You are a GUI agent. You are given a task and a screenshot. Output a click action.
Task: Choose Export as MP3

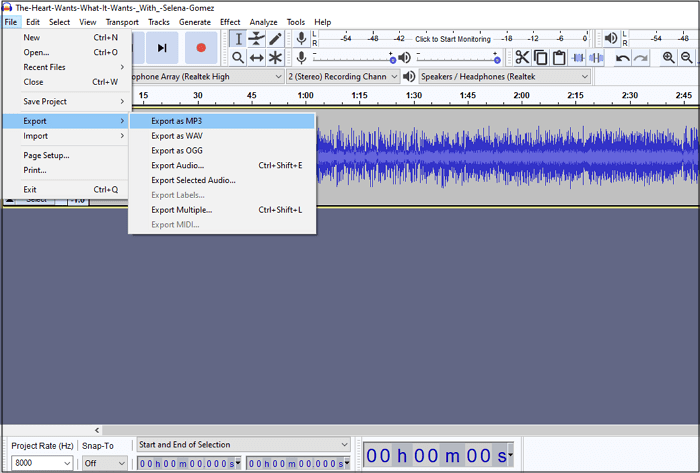[x=176, y=121]
